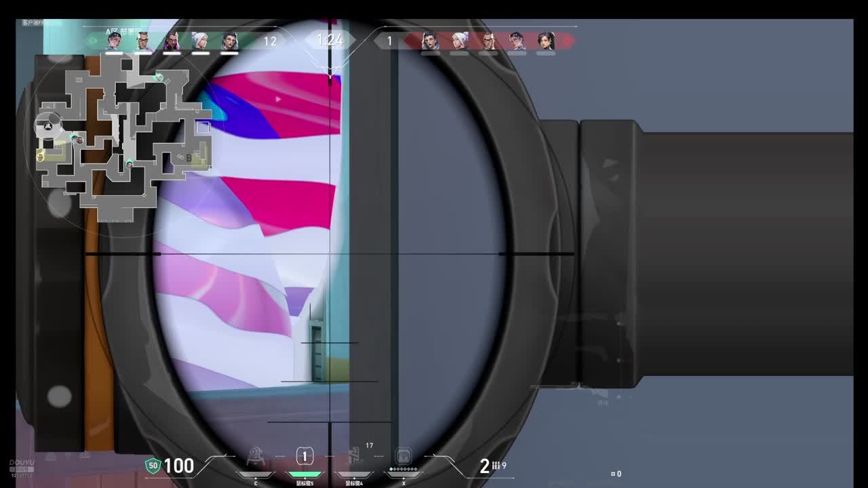The image size is (868, 488).
Task: Click the ally team score 12
Action: (x=270, y=41)
